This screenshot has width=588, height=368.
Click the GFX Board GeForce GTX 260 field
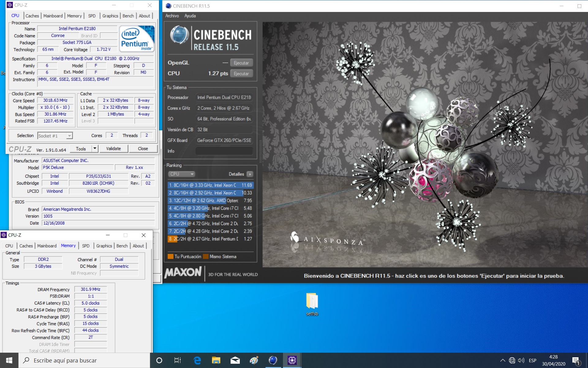pos(224,140)
